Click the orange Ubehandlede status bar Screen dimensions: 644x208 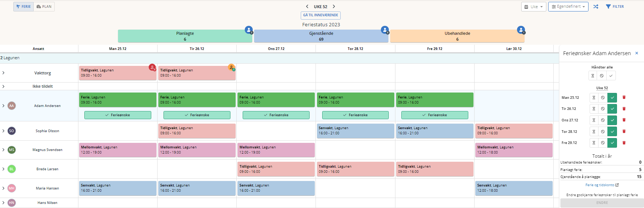[457, 36]
